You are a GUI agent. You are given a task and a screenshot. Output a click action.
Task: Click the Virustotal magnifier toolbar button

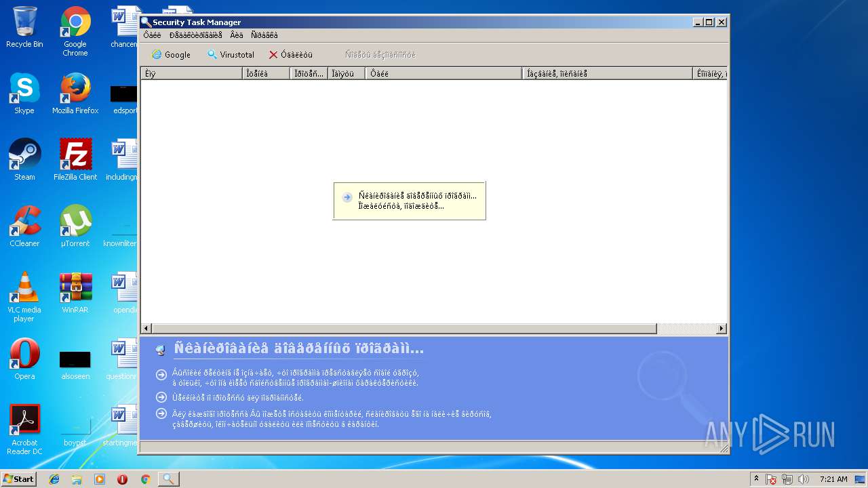(x=231, y=55)
